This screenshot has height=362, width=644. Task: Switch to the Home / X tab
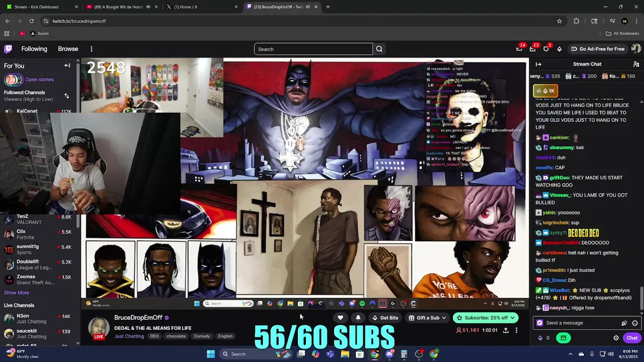[x=202, y=7]
